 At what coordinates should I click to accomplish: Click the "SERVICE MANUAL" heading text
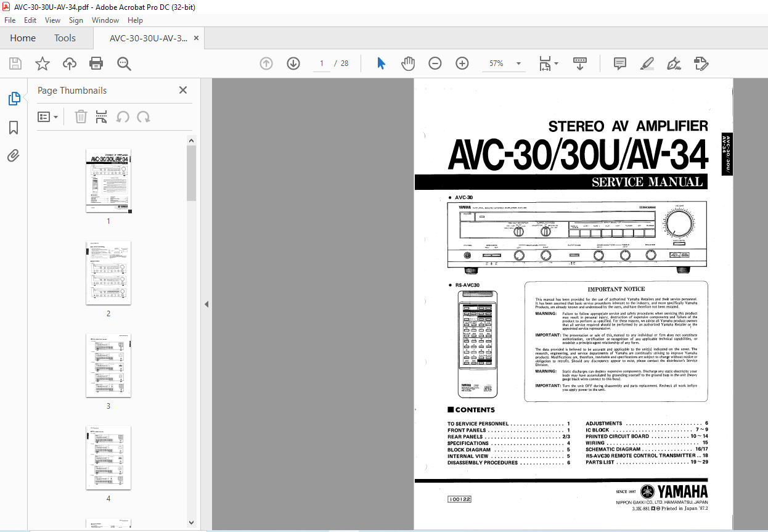coord(647,182)
